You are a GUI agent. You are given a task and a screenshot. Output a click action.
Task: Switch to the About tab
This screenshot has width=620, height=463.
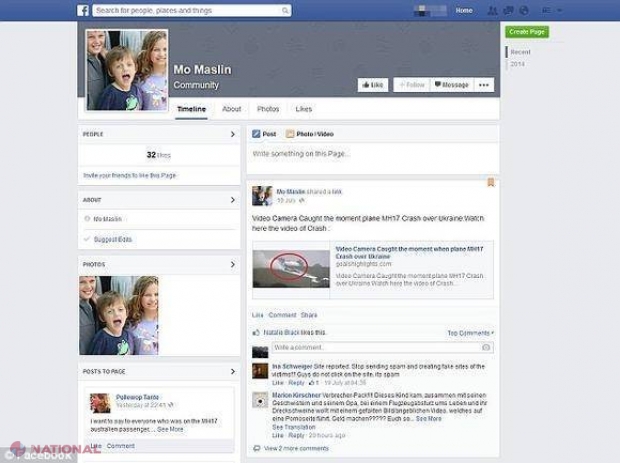231,109
